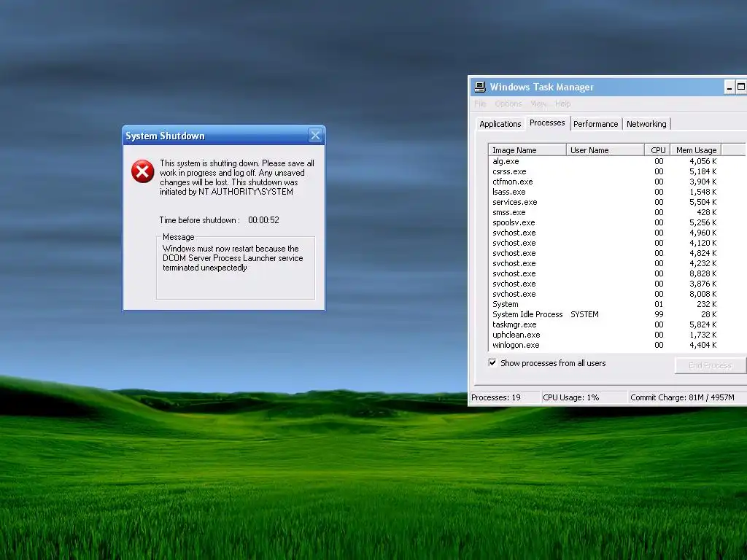Close the System Shutdown dialog

tap(315, 136)
